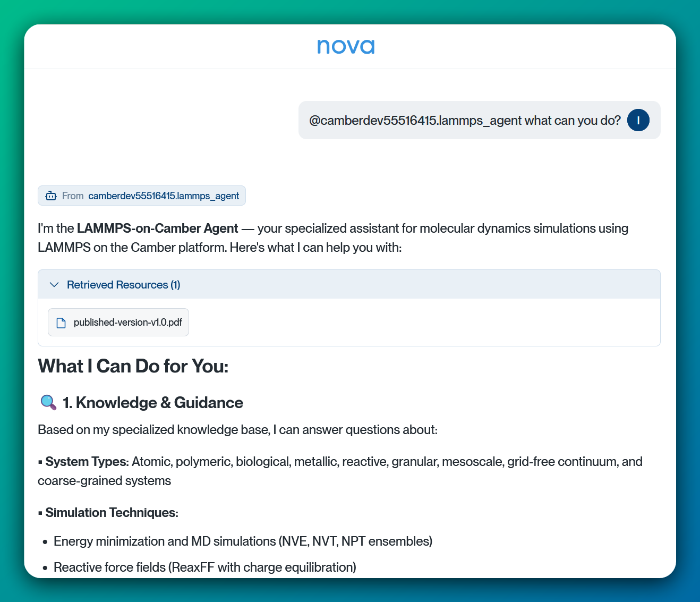700x602 pixels.
Task: Click the System Types bold label
Action: click(87, 462)
